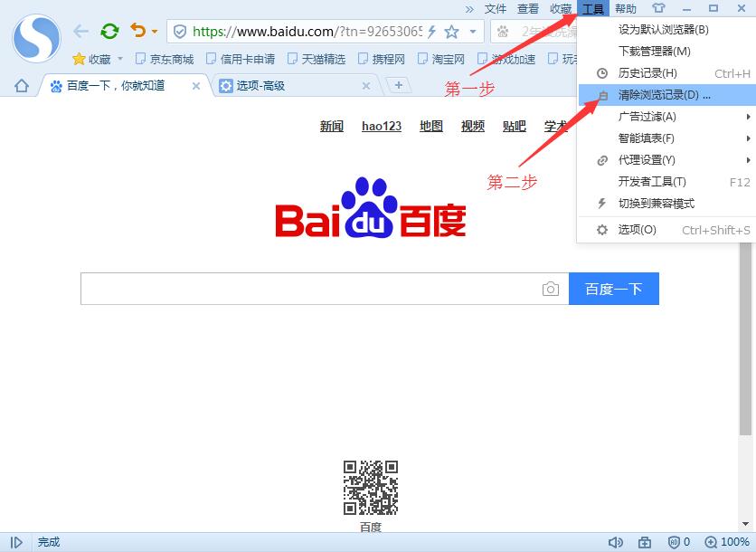Click the Baidu logo image
The height and width of the screenshot is (552, 756).
(x=370, y=207)
